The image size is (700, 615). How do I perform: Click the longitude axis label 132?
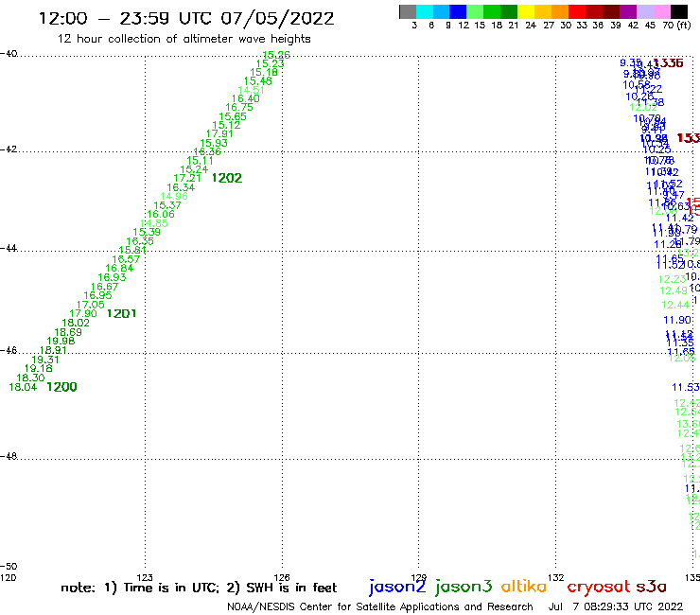tap(556, 577)
